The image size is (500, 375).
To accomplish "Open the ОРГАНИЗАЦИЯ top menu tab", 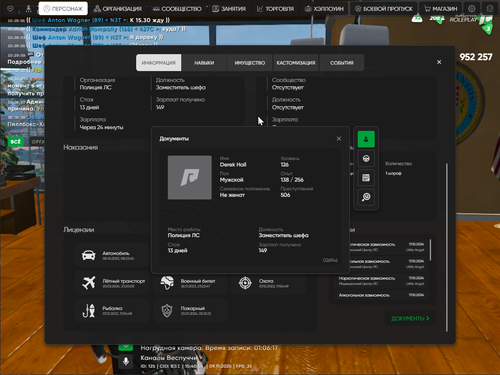I will 117,9.
